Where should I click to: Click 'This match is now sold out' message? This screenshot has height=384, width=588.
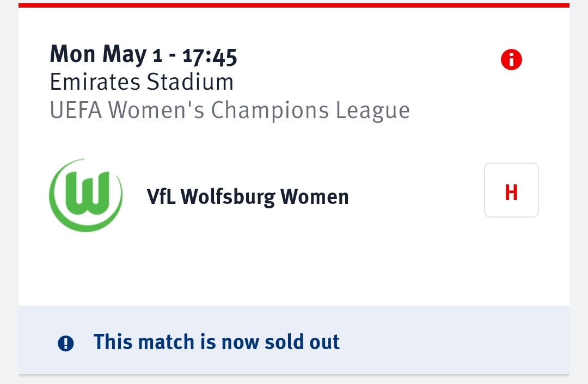point(216,342)
